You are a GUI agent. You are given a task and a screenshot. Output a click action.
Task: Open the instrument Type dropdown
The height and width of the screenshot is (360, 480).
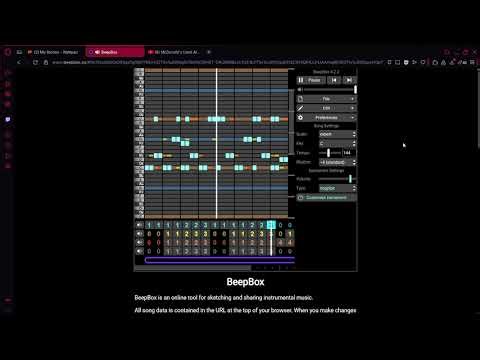pyautogui.click(x=337, y=188)
